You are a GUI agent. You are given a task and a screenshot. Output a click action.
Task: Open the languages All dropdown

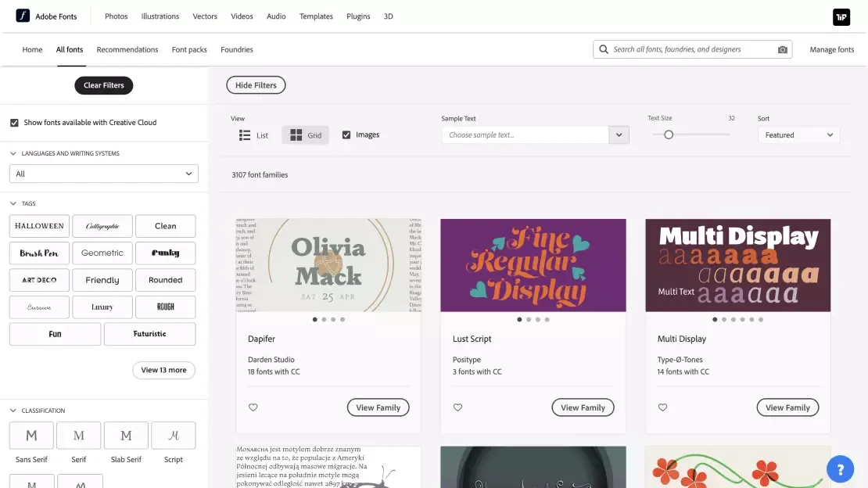(x=103, y=174)
